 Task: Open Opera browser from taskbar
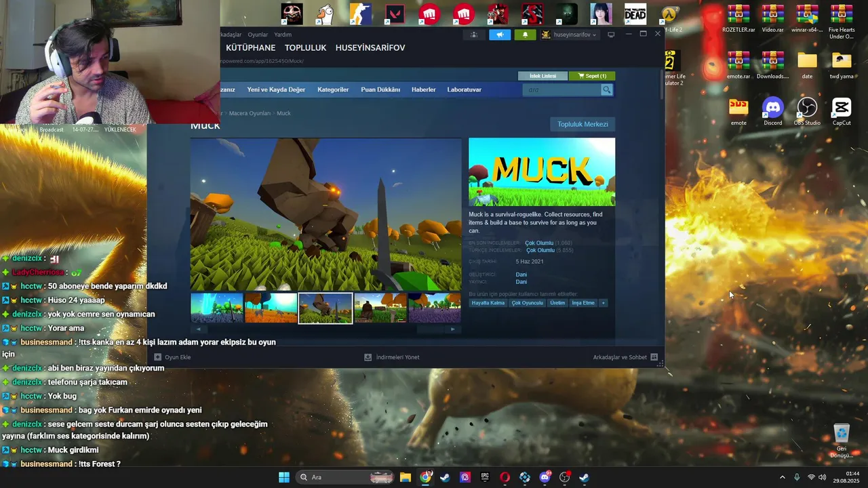pyautogui.click(x=505, y=477)
